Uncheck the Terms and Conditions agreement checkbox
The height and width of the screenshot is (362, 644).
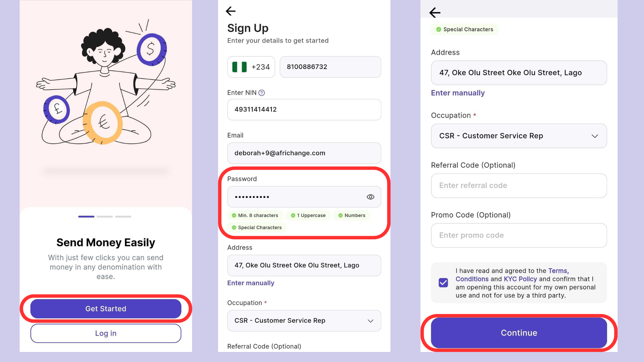(x=443, y=283)
